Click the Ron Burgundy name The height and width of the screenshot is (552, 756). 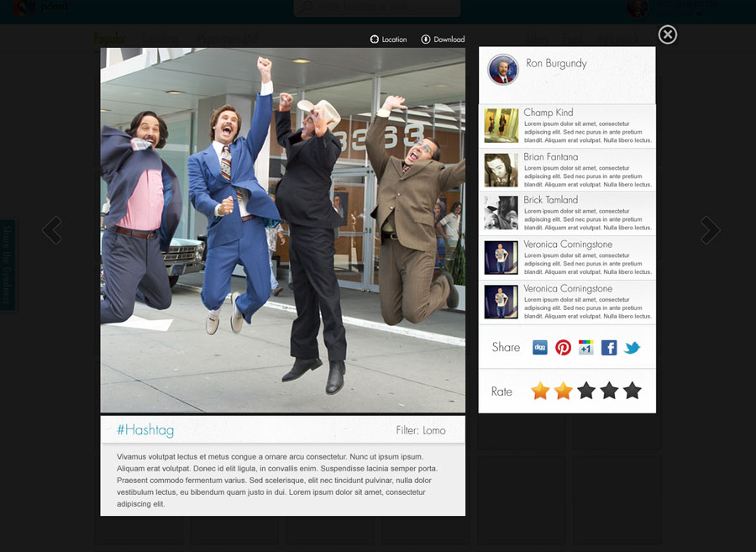[x=556, y=63]
